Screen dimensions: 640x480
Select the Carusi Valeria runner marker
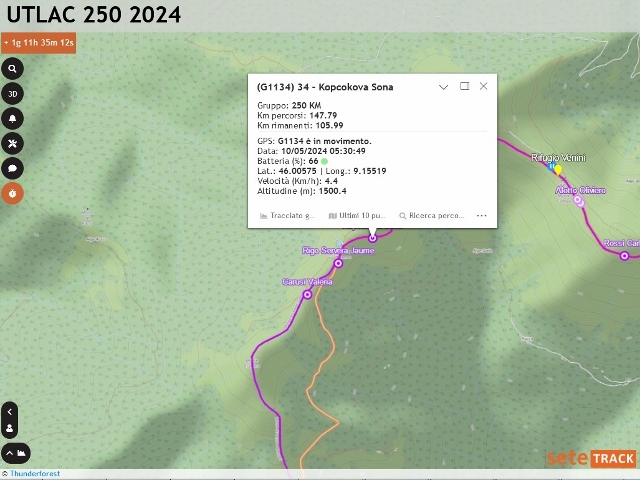click(x=307, y=295)
